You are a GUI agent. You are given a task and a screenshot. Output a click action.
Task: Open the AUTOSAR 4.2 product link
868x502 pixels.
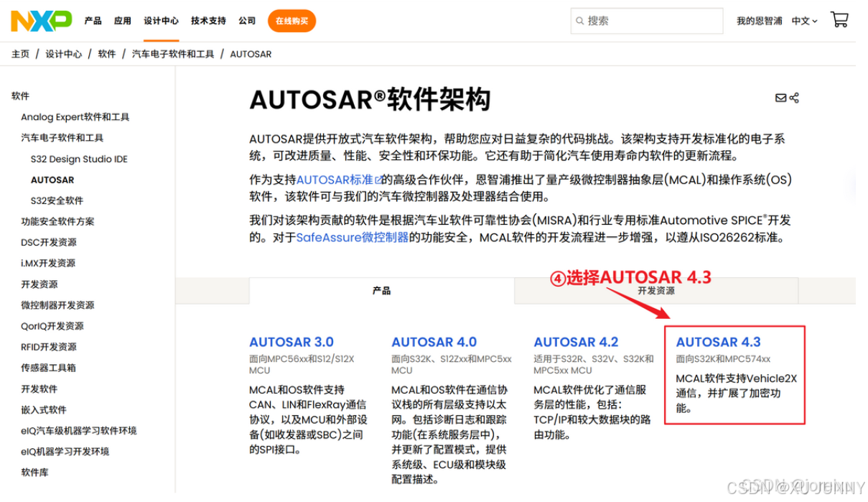576,342
